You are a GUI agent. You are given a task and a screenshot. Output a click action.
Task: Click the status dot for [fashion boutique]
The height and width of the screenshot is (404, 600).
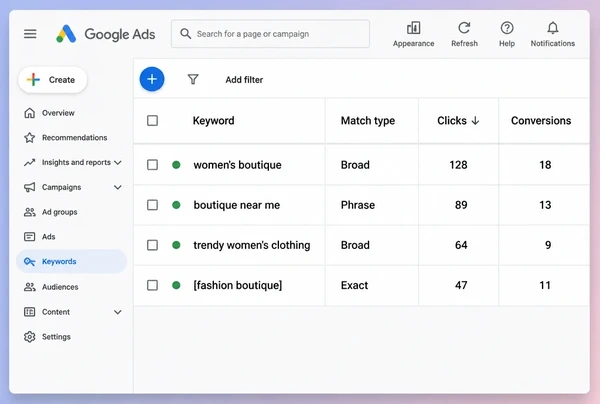176,285
